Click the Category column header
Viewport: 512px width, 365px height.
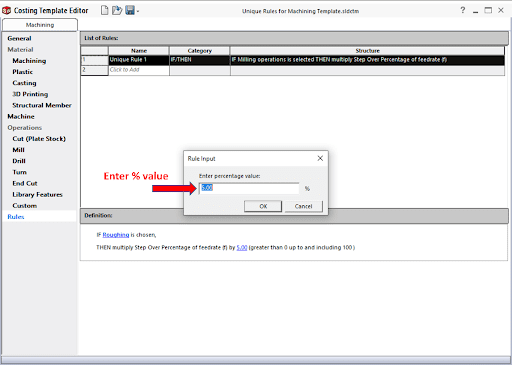click(x=200, y=51)
